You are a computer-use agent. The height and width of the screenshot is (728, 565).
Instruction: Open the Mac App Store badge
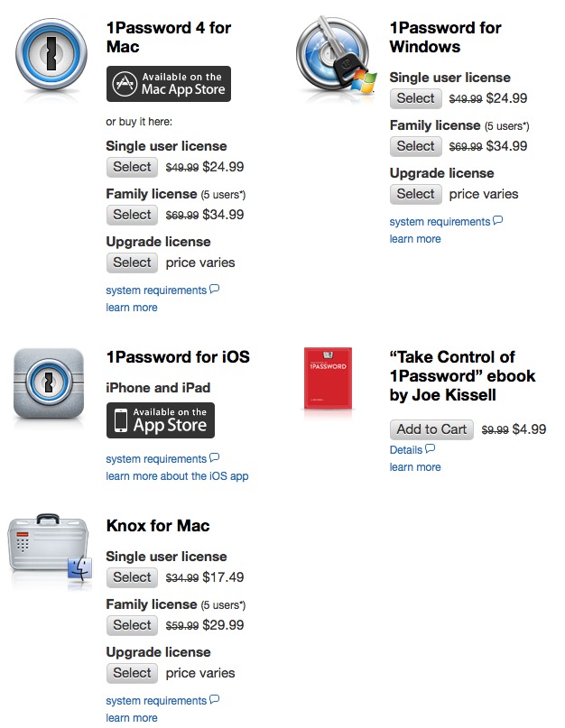click(169, 84)
